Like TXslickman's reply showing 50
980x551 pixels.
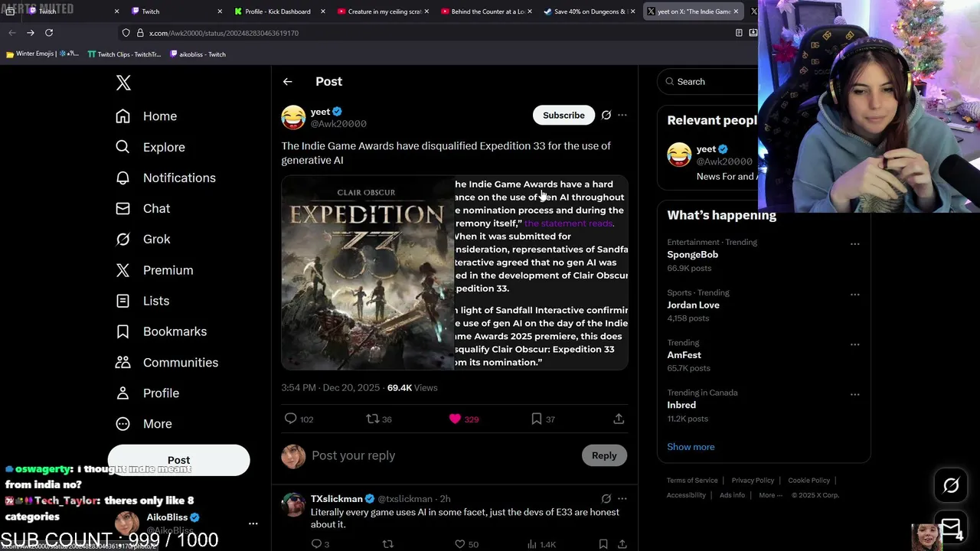point(460,544)
